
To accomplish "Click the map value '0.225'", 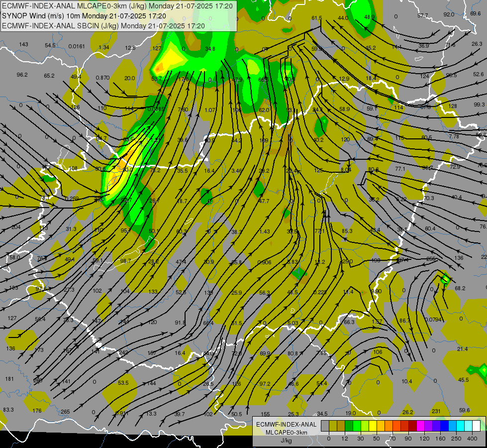I will 320,292.
